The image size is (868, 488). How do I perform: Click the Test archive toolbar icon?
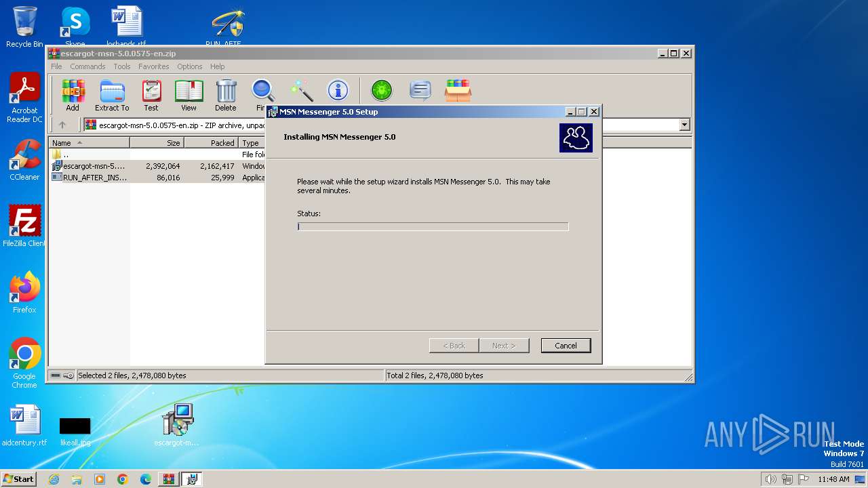[151, 95]
